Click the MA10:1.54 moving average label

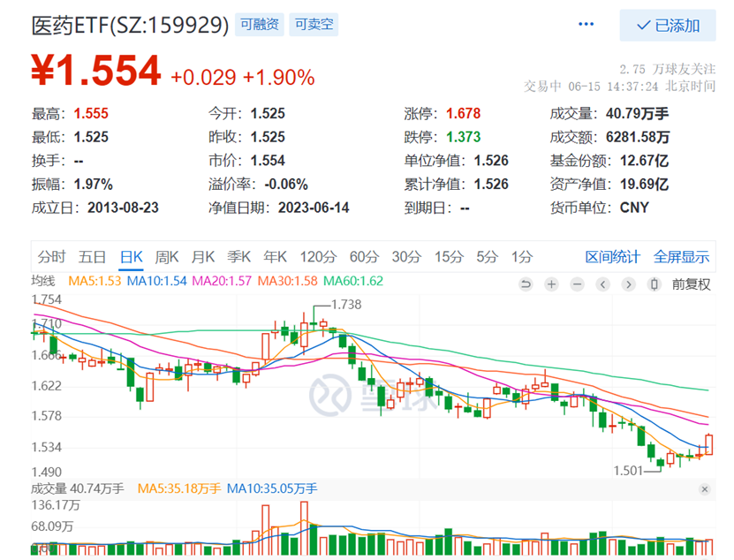point(157,281)
